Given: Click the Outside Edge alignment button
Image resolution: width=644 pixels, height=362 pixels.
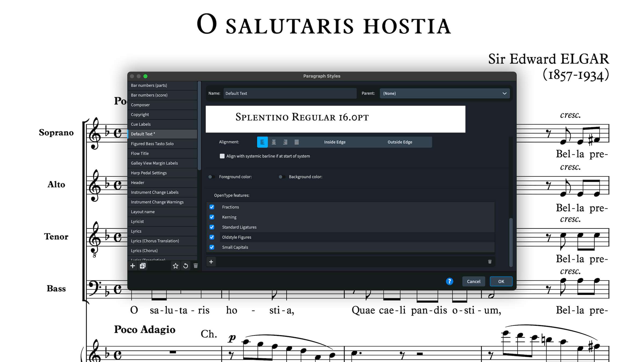Looking at the screenshot, I should 400,142.
